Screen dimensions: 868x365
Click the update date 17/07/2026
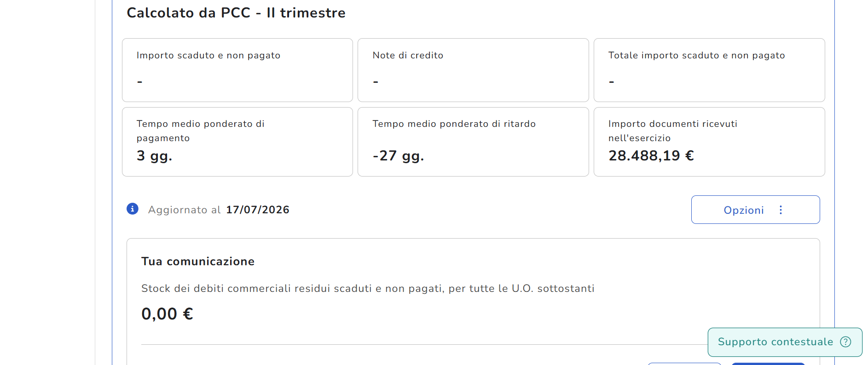(x=258, y=210)
